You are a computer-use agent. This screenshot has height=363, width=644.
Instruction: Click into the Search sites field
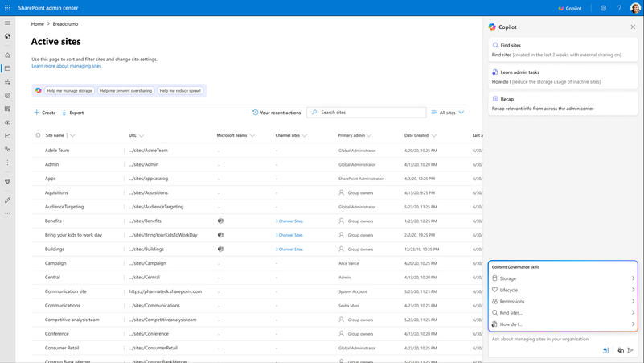pos(367,112)
